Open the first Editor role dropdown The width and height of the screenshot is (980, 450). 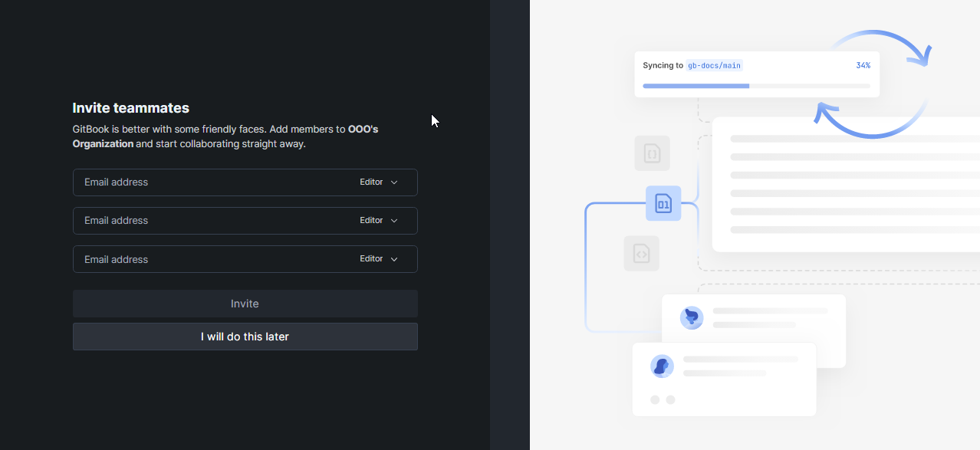point(379,182)
